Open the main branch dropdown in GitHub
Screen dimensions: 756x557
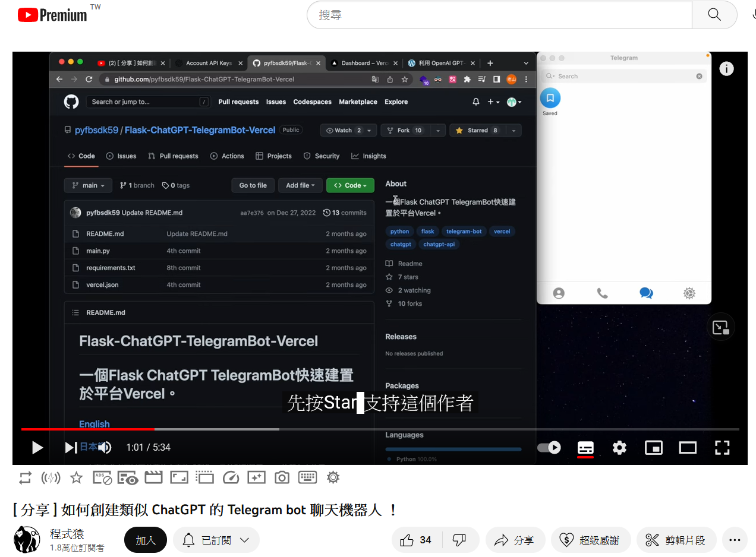pos(88,185)
